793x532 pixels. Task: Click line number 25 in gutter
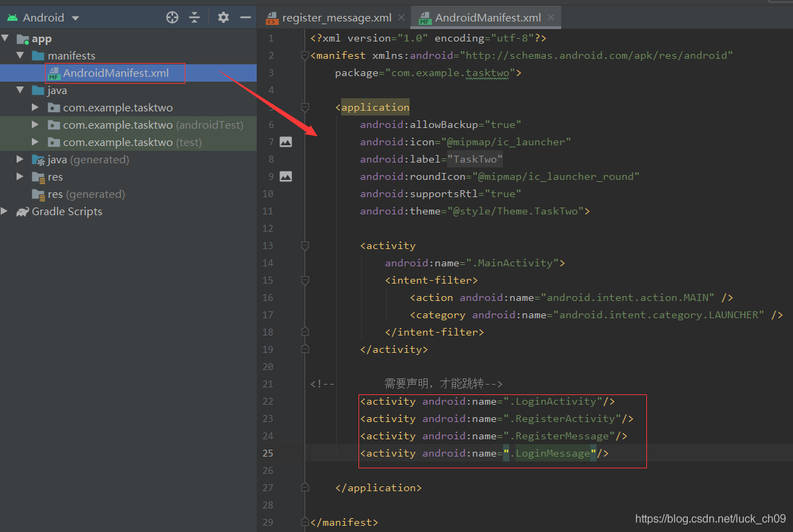click(268, 453)
